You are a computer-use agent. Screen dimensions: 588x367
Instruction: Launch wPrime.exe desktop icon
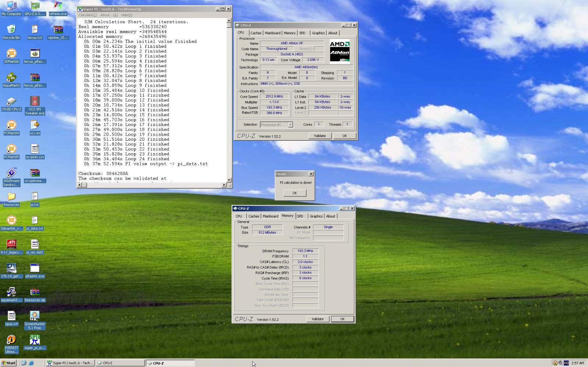point(58,8)
